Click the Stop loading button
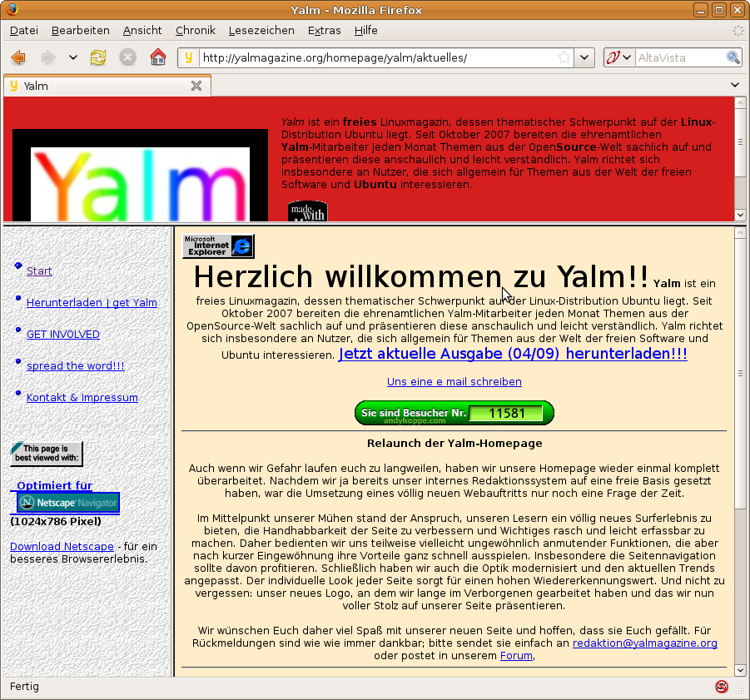Viewport: 750px width, 700px height. pos(127,58)
